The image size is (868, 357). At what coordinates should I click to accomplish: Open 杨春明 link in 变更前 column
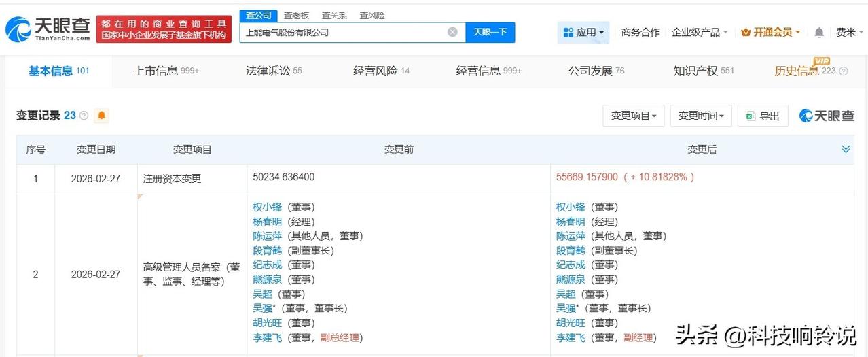tap(267, 222)
